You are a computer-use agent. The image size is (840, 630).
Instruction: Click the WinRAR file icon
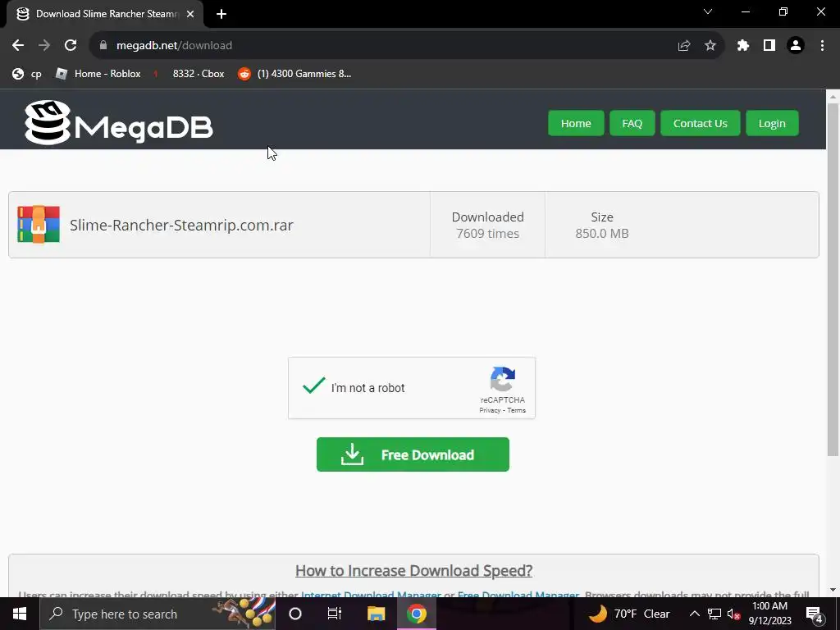[x=39, y=225]
